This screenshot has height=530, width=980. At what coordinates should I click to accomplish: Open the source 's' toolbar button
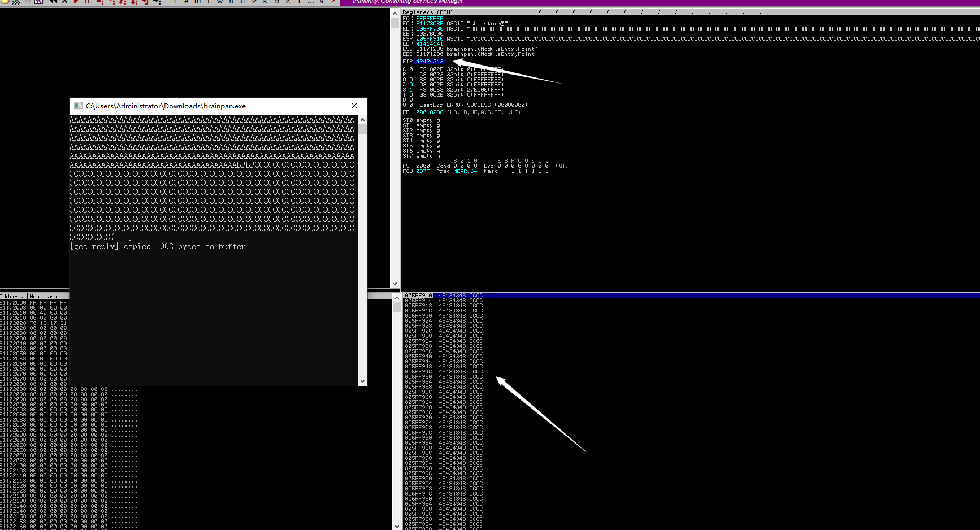pos(322,2)
